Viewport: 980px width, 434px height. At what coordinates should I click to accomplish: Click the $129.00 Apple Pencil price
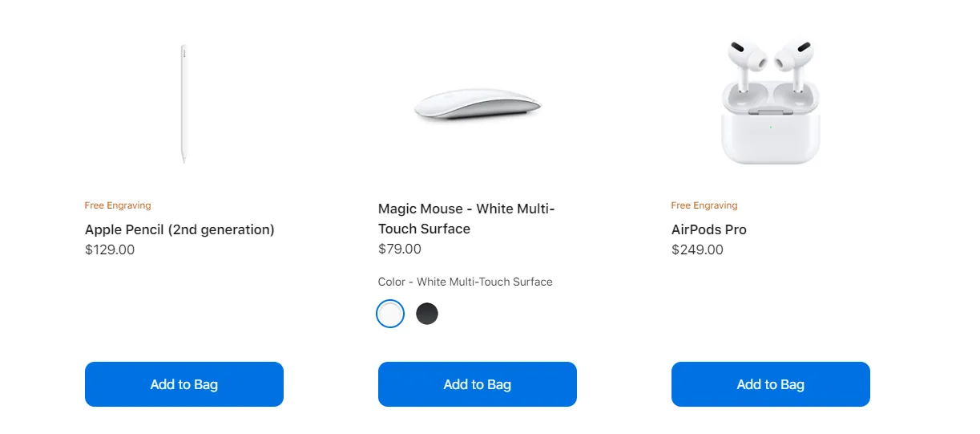point(110,249)
